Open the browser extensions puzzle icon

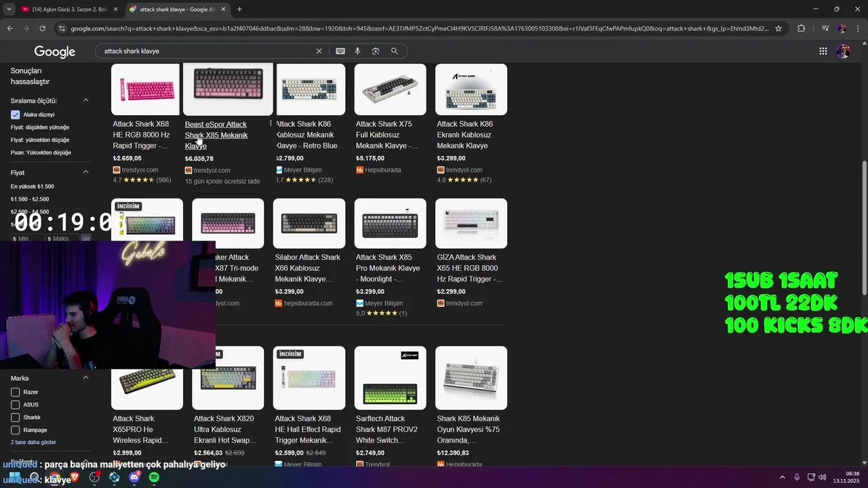(802, 28)
